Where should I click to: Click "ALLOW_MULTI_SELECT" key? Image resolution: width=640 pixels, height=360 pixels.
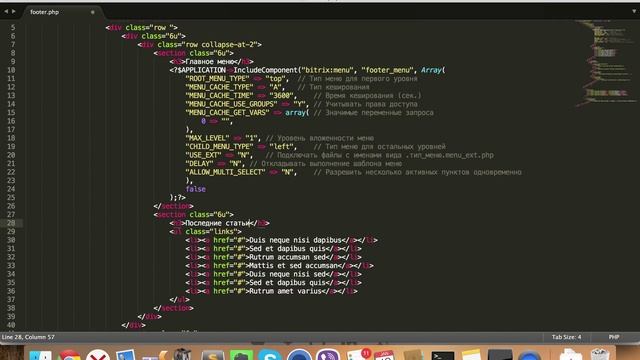[x=225, y=172]
